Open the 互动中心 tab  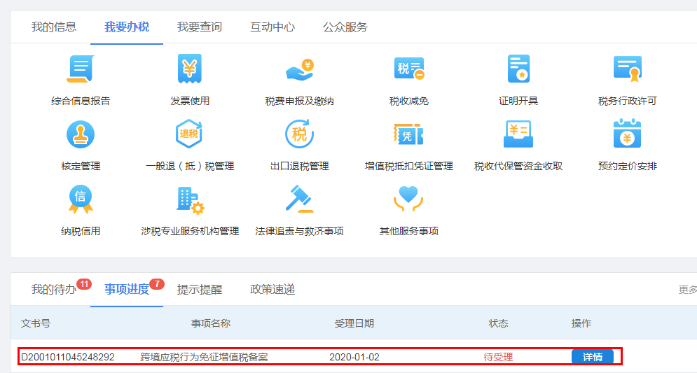tap(272, 27)
